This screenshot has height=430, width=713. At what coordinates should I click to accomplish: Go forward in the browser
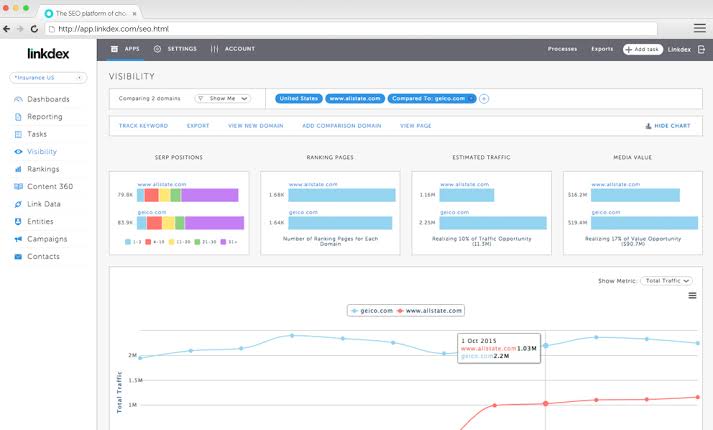pos(20,29)
